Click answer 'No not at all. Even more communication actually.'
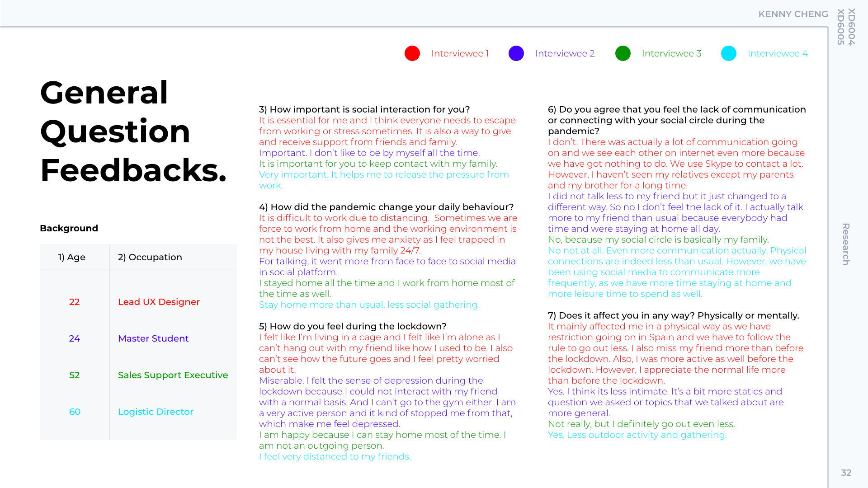The image size is (868, 488). click(x=677, y=272)
